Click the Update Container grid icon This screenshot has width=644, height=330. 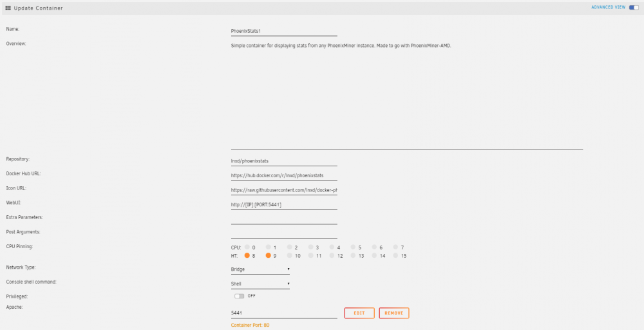click(8, 8)
